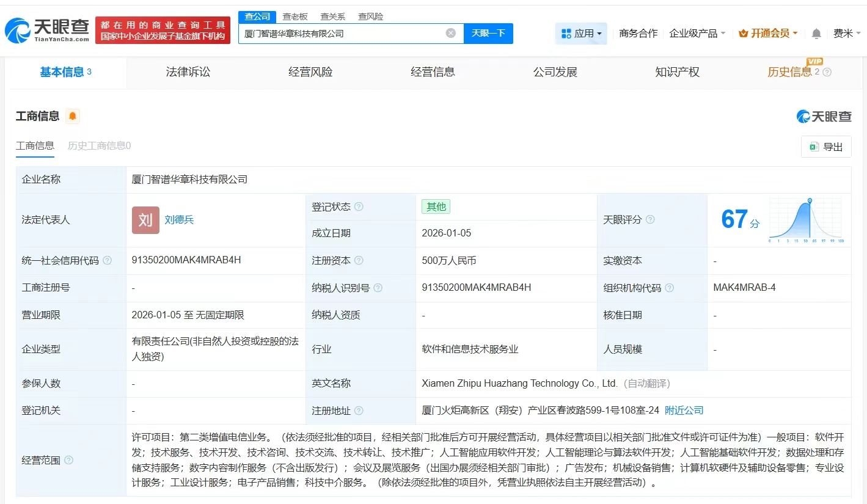Switch to the 法律诉讼 tab

coord(188,71)
